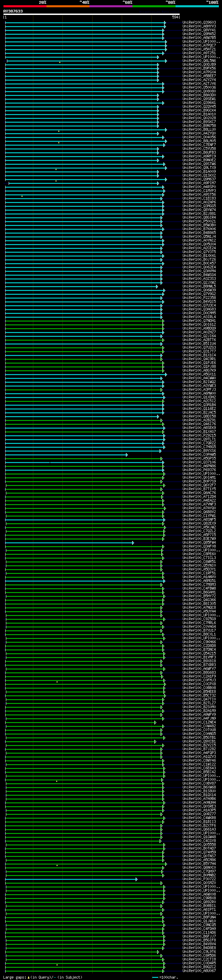Click gap marker in the UniRef100_Q9LTX9 row
Screen dimensions: 222x980
pos(56,169)
